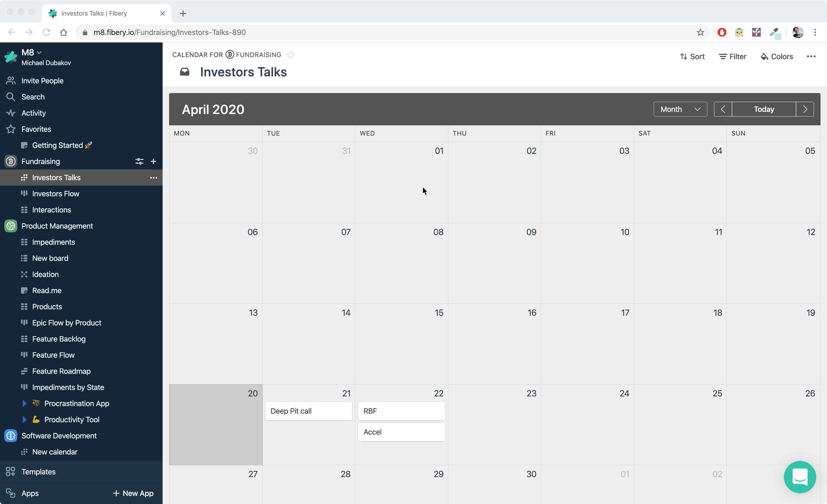Open the Colors settings
This screenshot has height=504, width=827.
point(776,56)
